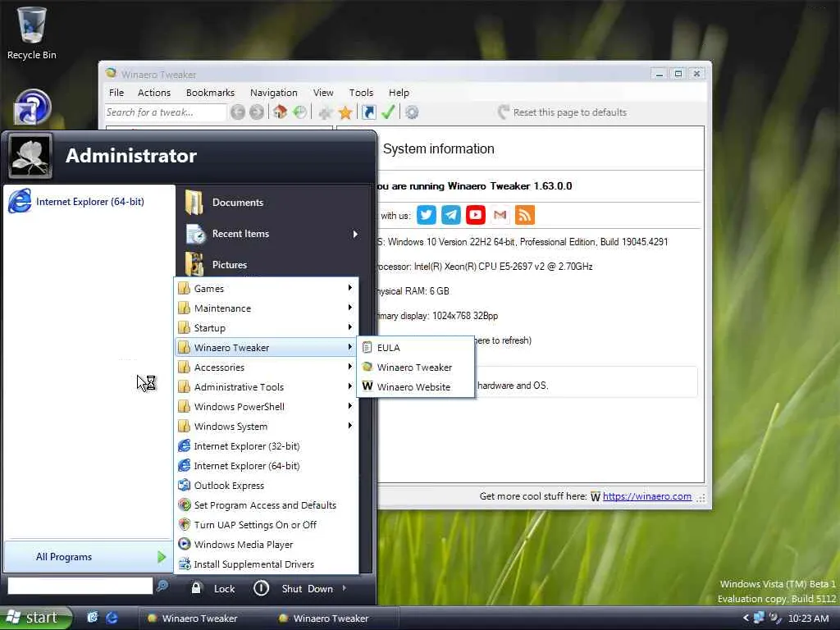
Task: Expand the Maintenance folder
Action: point(267,308)
